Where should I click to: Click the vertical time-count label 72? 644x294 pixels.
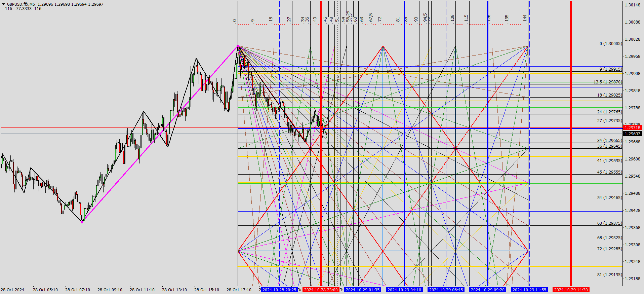pos(380,20)
